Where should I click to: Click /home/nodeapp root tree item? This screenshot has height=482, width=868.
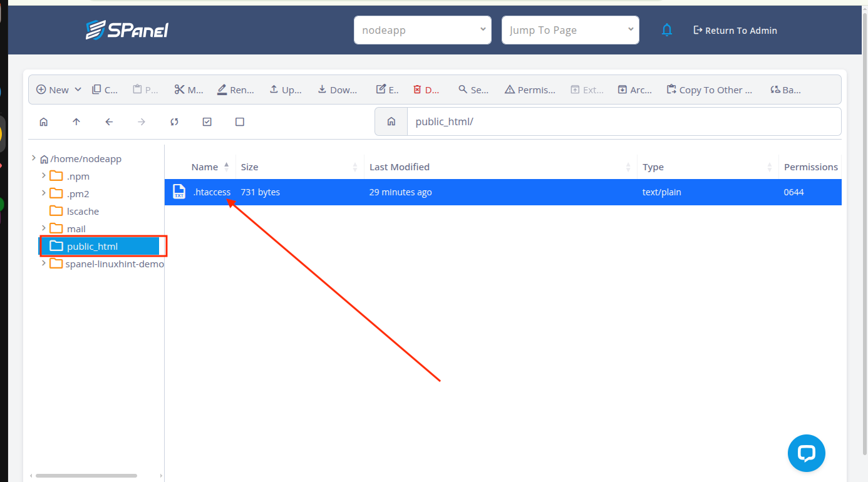tap(81, 159)
